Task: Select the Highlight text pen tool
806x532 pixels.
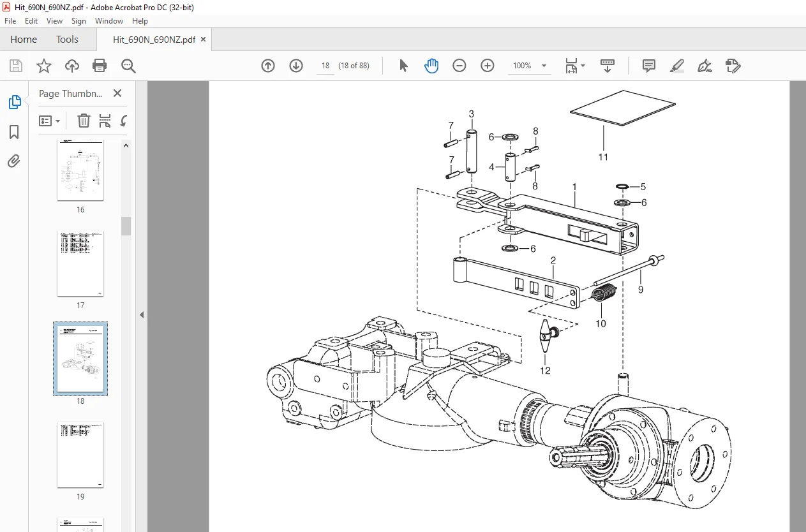Action: point(677,66)
